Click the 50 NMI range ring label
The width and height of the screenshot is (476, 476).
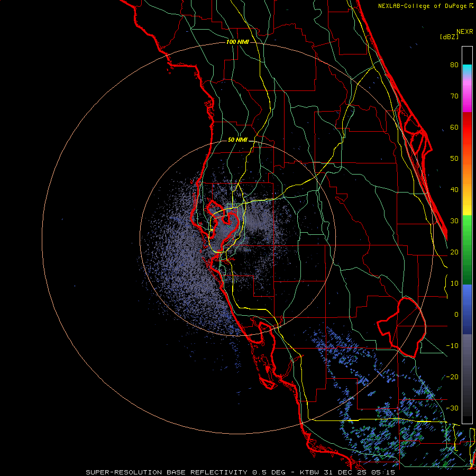click(237, 140)
